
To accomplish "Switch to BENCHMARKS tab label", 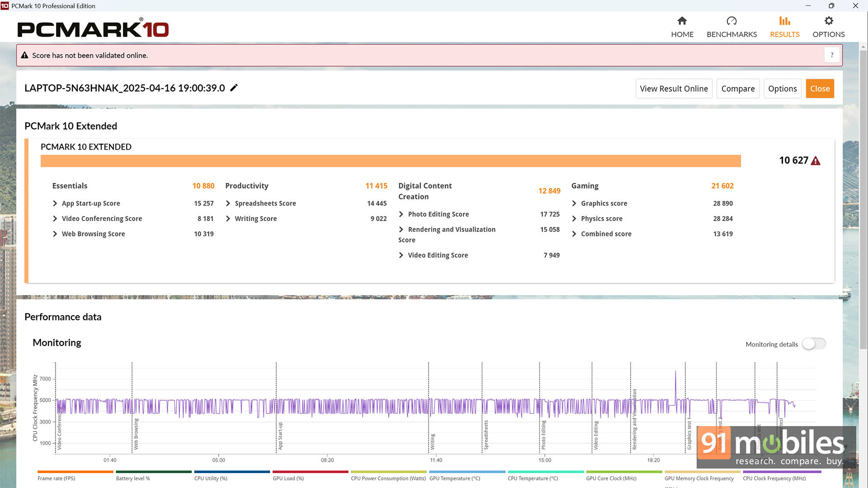I will click(x=731, y=34).
